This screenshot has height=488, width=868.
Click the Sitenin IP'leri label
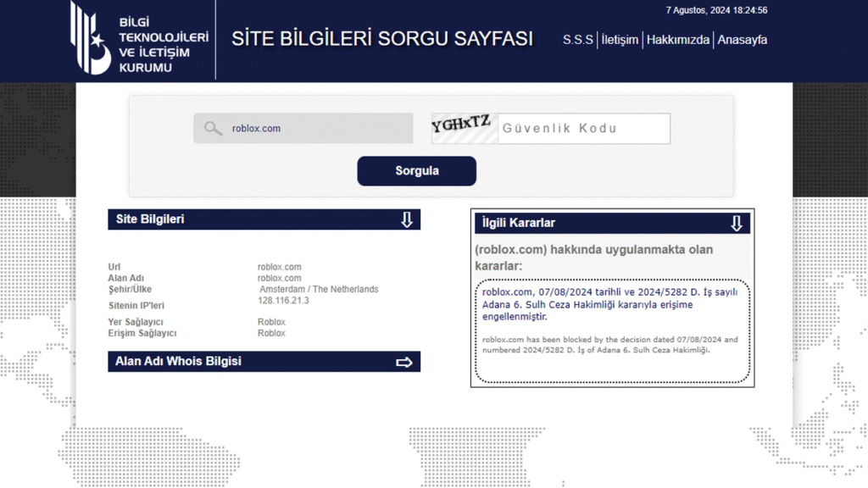pos(136,305)
